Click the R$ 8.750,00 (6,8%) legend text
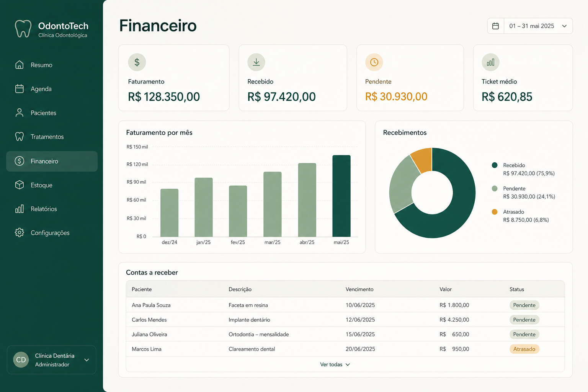Image resolution: width=588 pixels, height=392 pixels. tap(526, 220)
